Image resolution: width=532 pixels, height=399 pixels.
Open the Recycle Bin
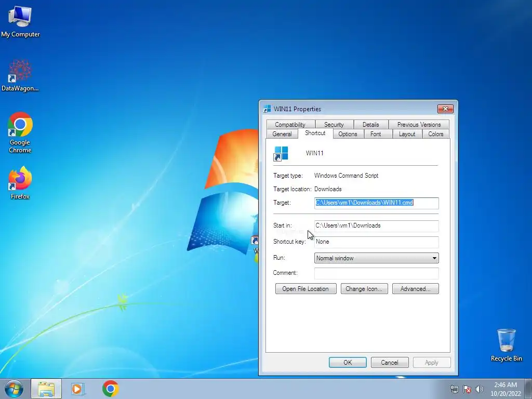coord(506,345)
